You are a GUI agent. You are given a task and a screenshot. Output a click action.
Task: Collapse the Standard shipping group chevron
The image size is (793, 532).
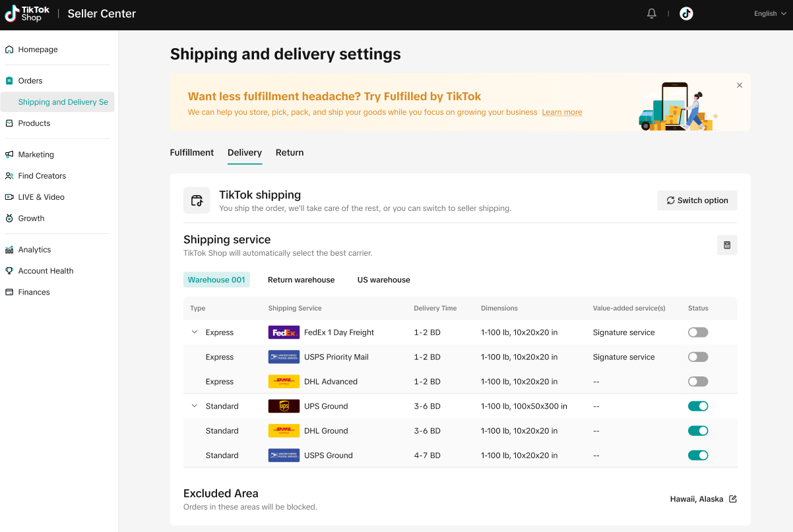(194, 406)
